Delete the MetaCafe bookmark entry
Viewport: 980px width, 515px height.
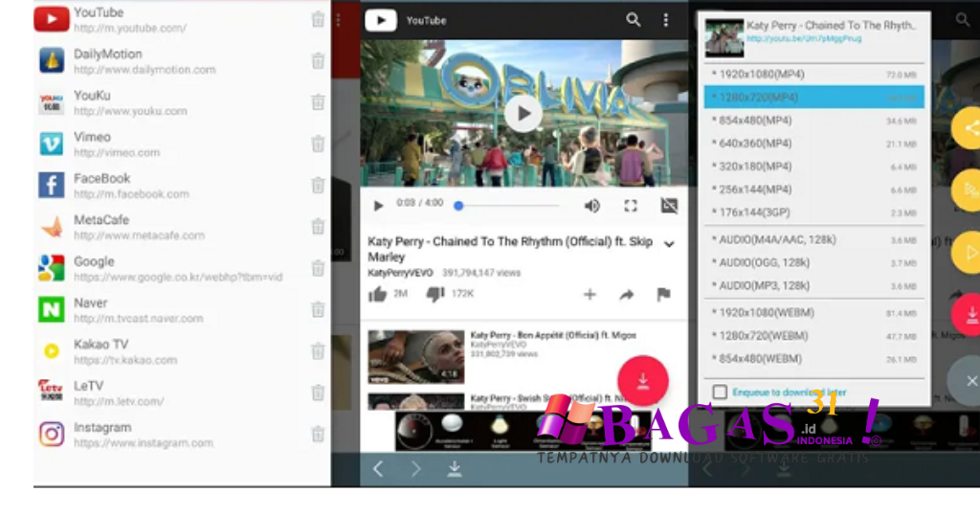(318, 227)
